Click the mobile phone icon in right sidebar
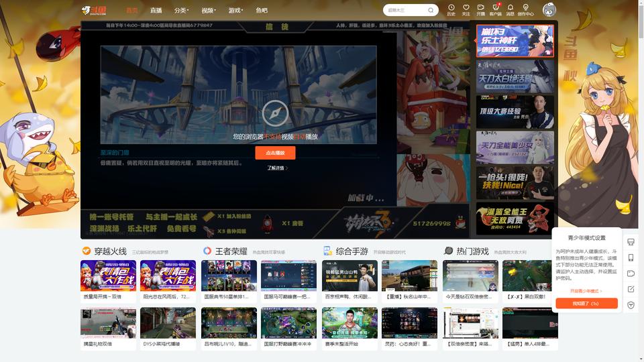Viewport: 644px width, 362px height. pyautogui.click(x=631, y=257)
